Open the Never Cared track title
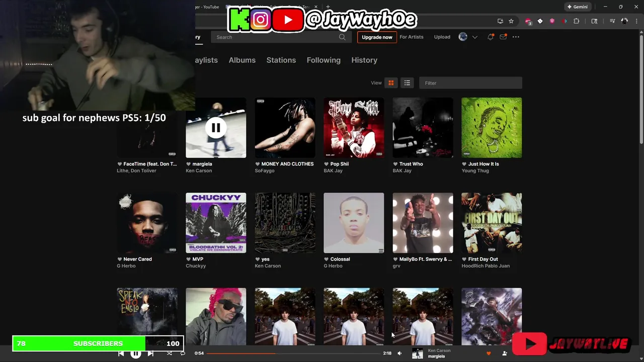 137,259
